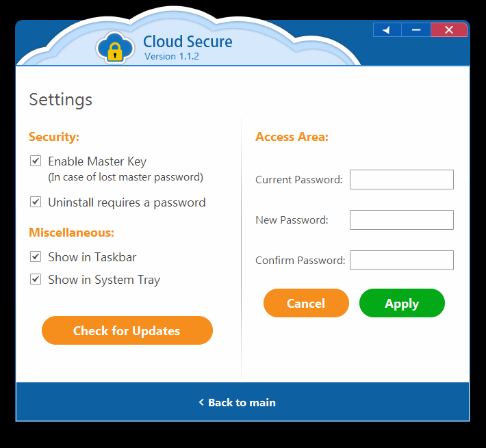This screenshot has height=448, width=486.
Task: Minimize the Cloud Secure window
Action: pos(416,30)
